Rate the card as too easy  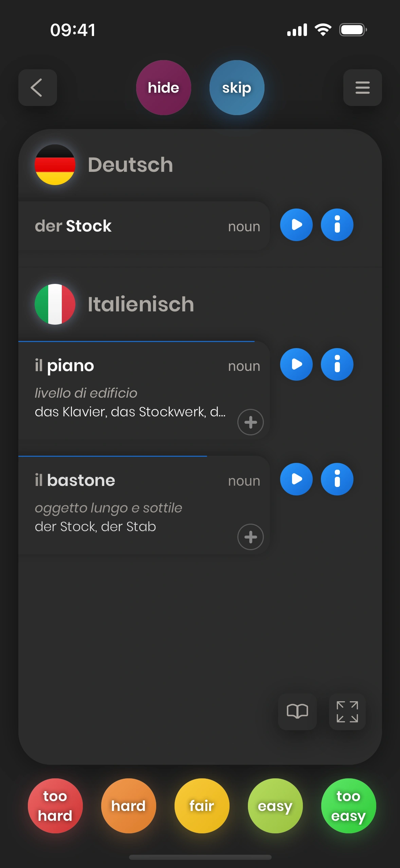[348, 806]
